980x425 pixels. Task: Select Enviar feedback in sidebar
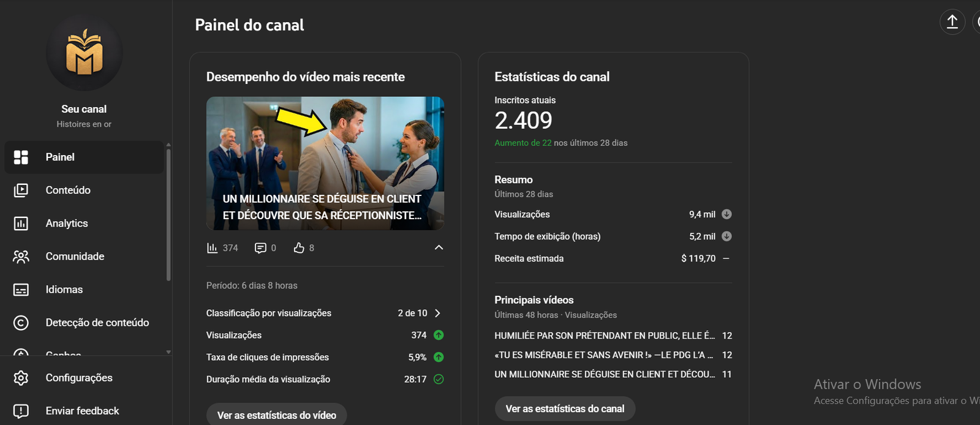coord(84,411)
